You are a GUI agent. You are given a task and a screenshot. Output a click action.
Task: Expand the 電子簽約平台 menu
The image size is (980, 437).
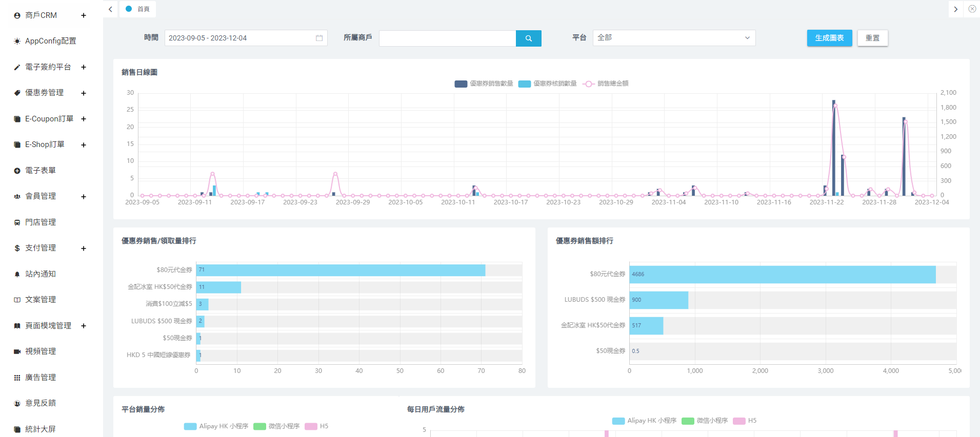tap(84, 67)
